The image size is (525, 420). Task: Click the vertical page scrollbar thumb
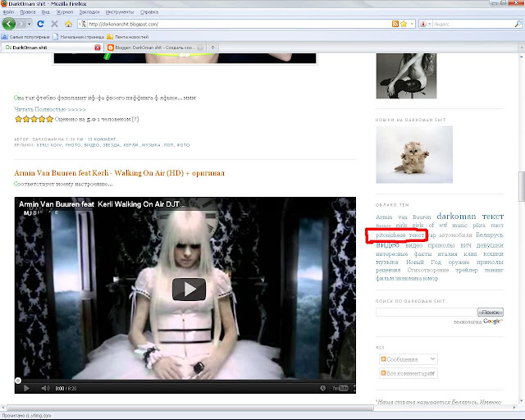[522, 186]
